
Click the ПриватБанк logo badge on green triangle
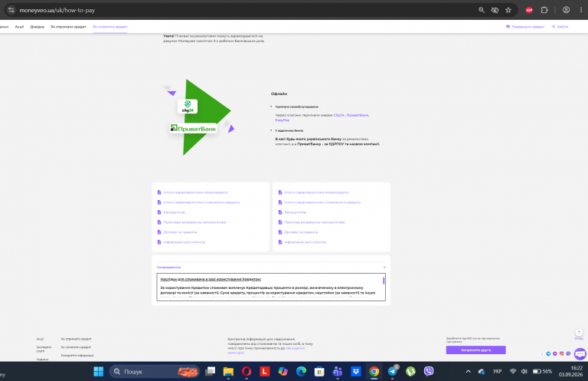[x=194, y=128]
